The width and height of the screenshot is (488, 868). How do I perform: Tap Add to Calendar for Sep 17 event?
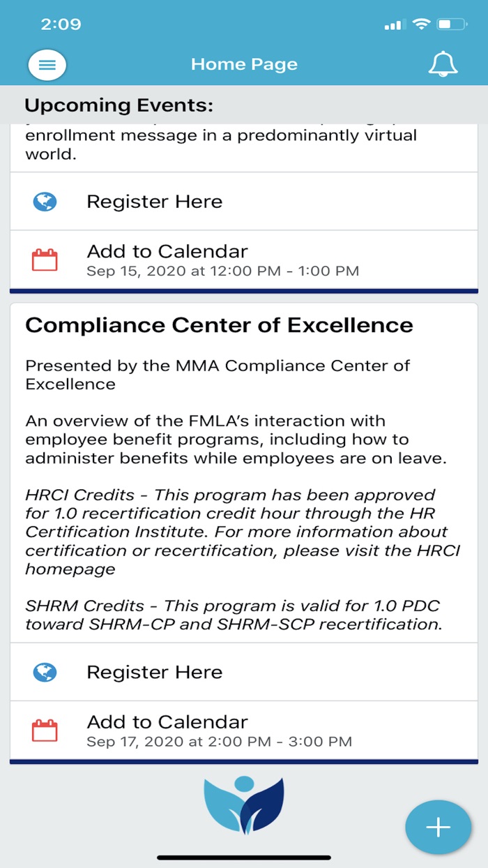click(x=166, y=721)
